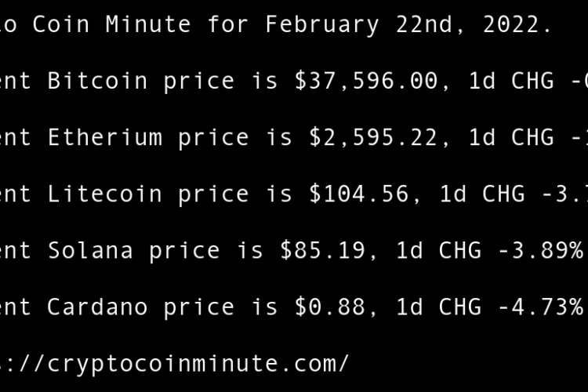This screenshot has height=392, width=588.
Task: Click the words Coin Minute in the title
Action: 120,24
